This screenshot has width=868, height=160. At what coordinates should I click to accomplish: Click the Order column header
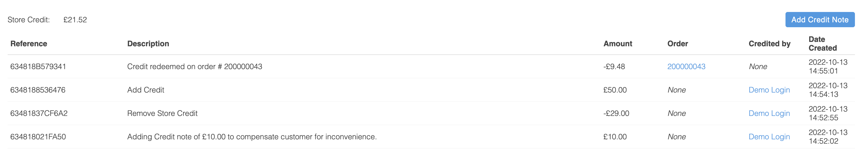coord(678,44)
